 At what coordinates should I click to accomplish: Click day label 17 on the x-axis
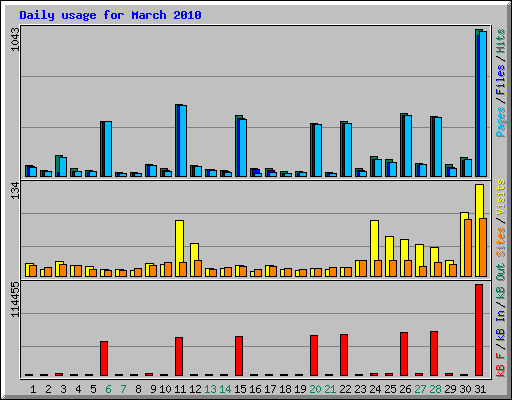pos(270,389)
